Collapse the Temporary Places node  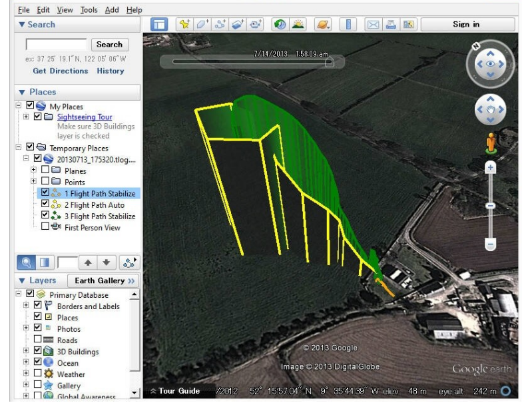tap(19, 147)
